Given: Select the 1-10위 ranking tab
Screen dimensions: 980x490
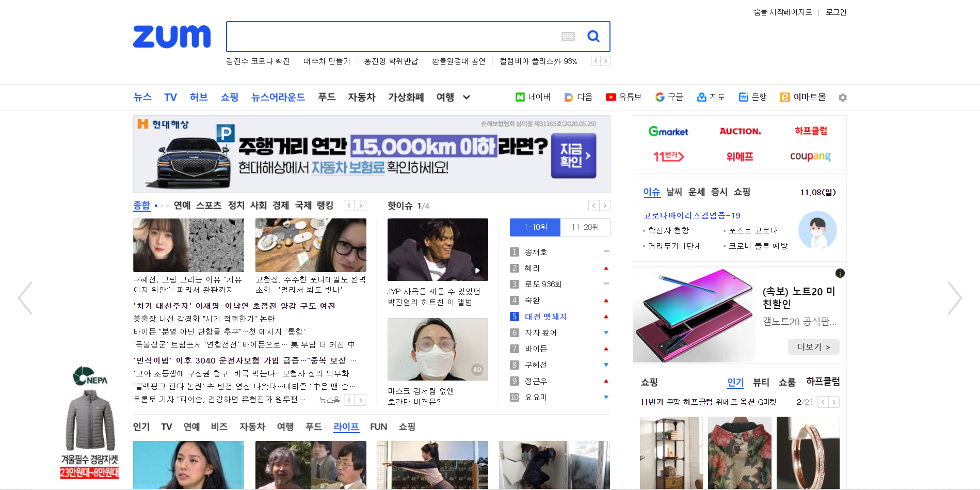Looking at the screenshot, I should [x=535, y=227].
